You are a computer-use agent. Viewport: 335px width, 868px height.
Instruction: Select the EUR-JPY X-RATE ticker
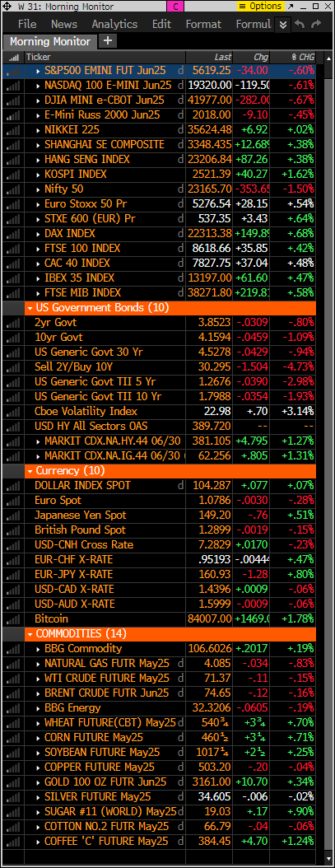73,575
